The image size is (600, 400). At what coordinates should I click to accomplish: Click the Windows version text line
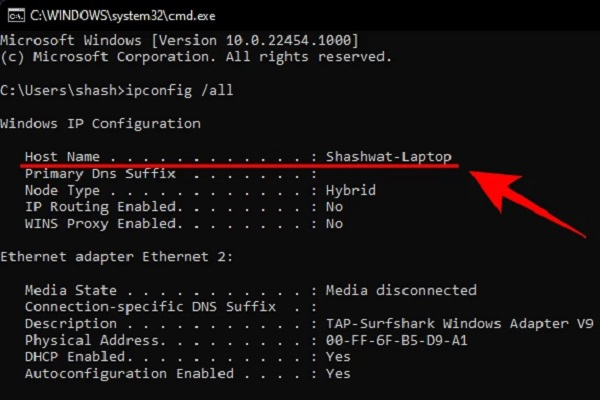click(x=179, y=40)
